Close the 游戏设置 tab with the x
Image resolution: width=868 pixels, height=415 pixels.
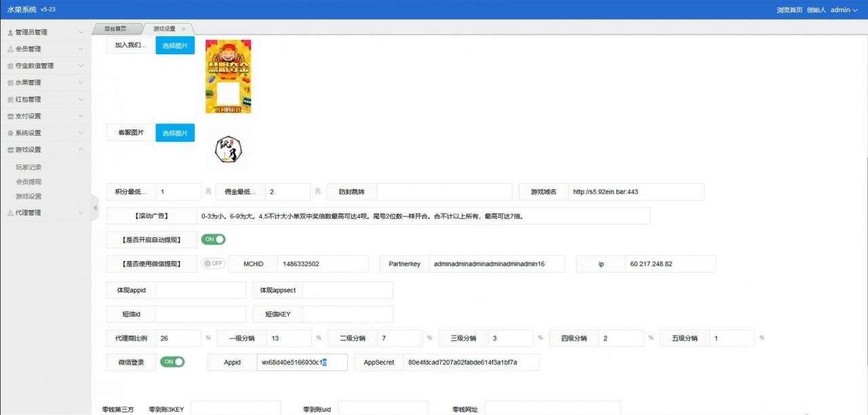click(x=184, y=29)
